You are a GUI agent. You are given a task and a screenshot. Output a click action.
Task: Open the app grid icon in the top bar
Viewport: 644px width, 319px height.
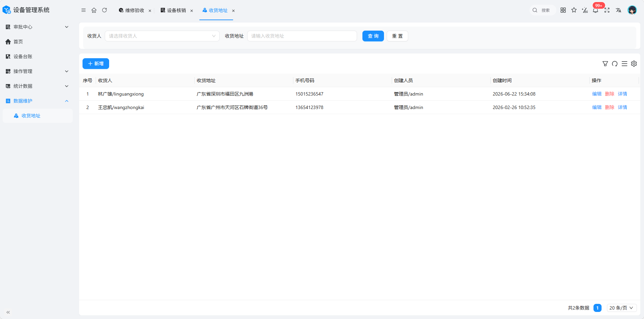[563, 10]
